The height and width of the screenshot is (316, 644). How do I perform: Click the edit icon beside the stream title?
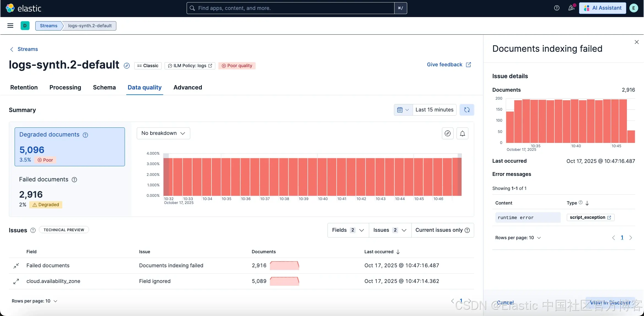click(127, 66)
